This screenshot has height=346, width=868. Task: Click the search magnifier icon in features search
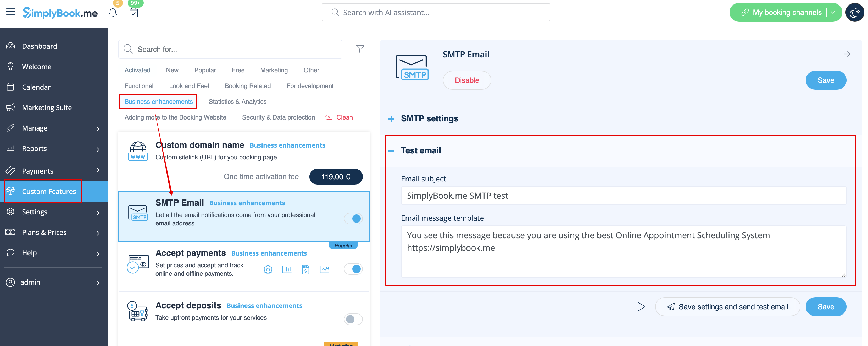pos(128,49)
